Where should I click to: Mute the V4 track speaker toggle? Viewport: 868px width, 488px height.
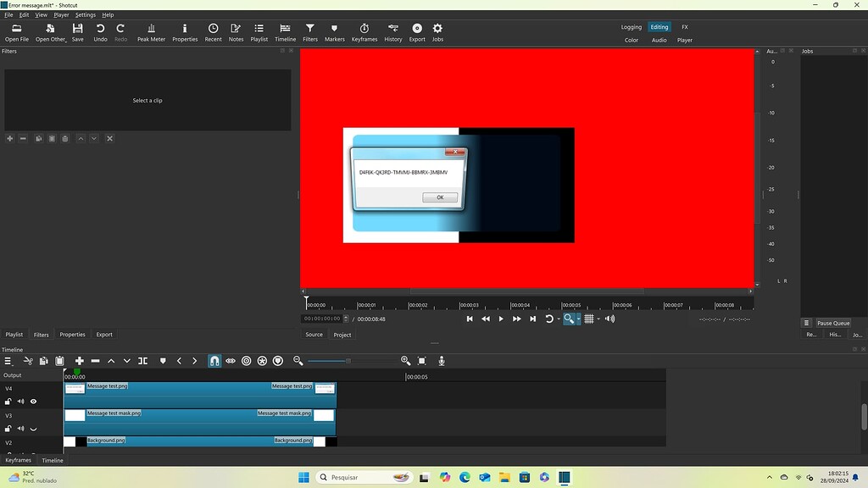coord(20,402)
